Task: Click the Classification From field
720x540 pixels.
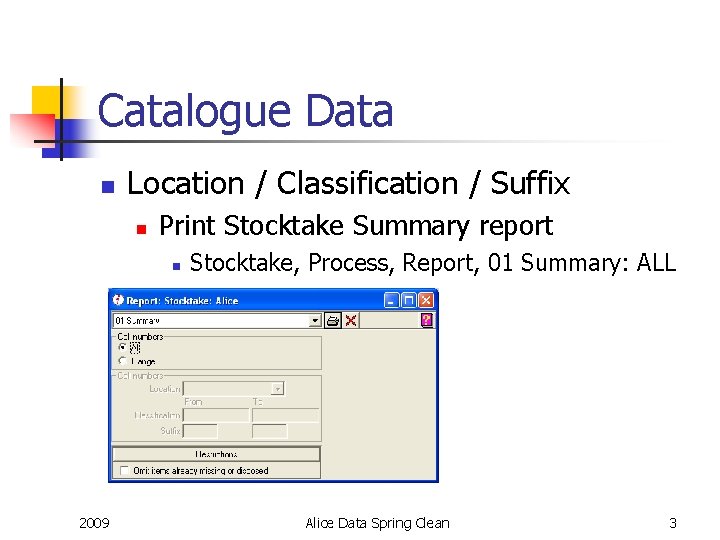Action: (216, 415)
